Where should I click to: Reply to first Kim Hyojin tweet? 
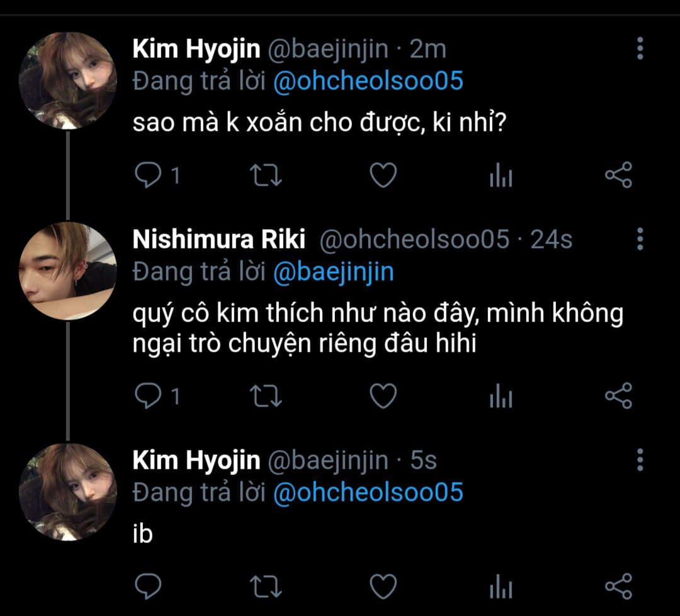(149, 176)
